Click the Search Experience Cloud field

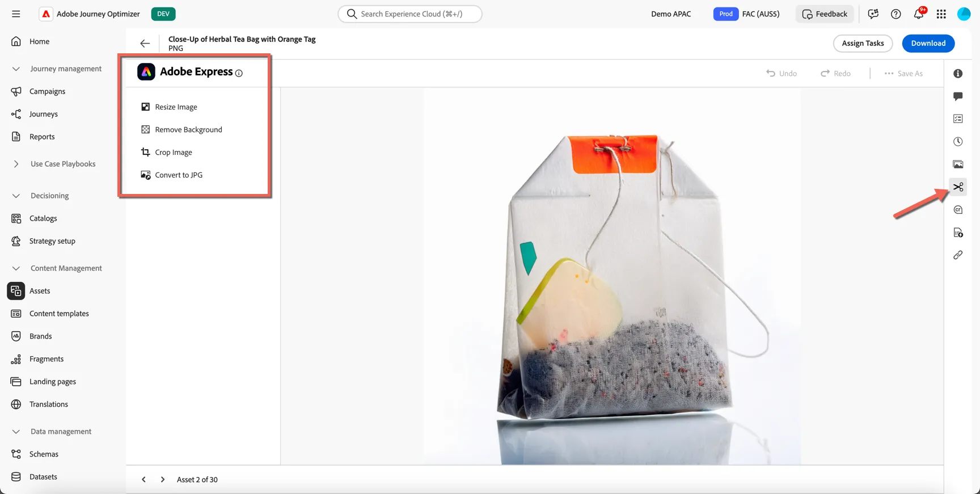click(x=410, y=14)
